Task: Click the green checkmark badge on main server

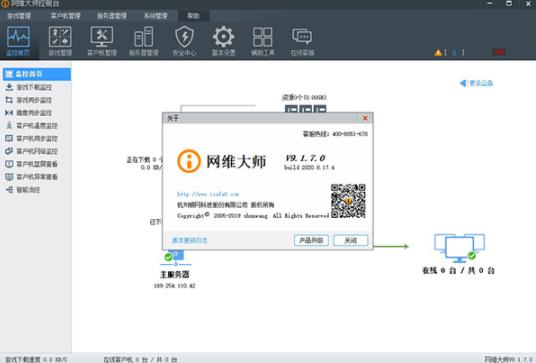Action: (x=168, y=257)
